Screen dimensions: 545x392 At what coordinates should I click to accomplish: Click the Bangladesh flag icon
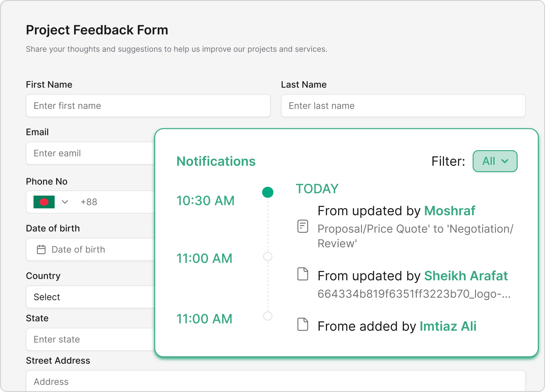click(44, 202)
